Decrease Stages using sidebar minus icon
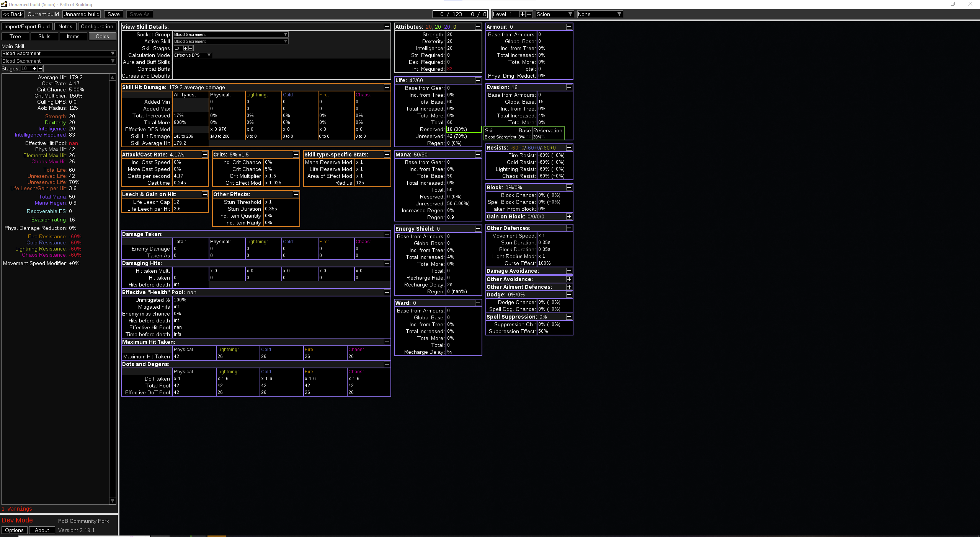Viewport: 980px width, 537px height. point(40,68)
